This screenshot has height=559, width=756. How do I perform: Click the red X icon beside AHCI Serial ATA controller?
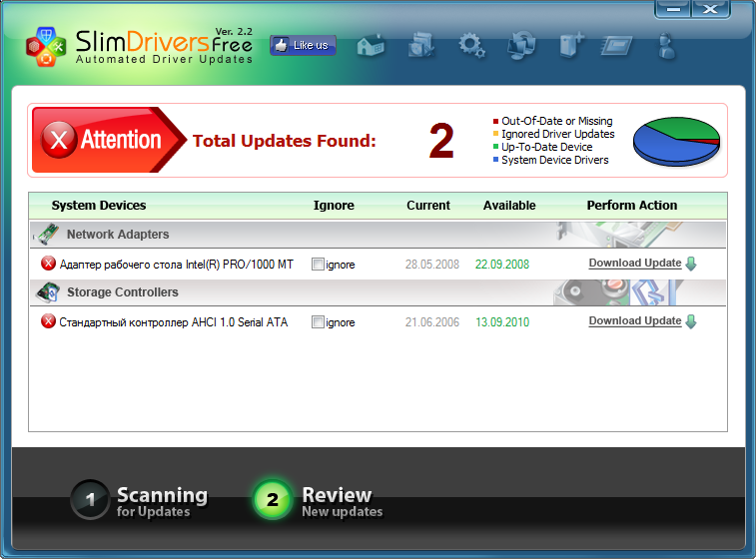pos(48,321)
